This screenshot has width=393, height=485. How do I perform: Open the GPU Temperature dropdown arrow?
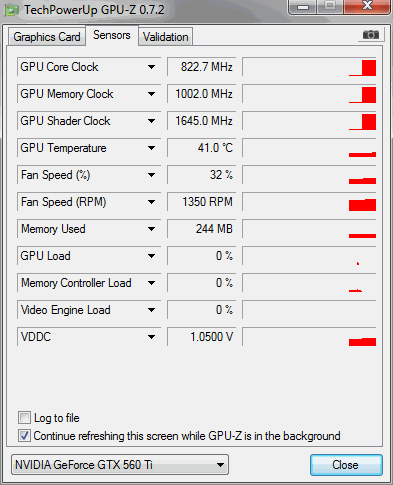click(x=151, y=148)
